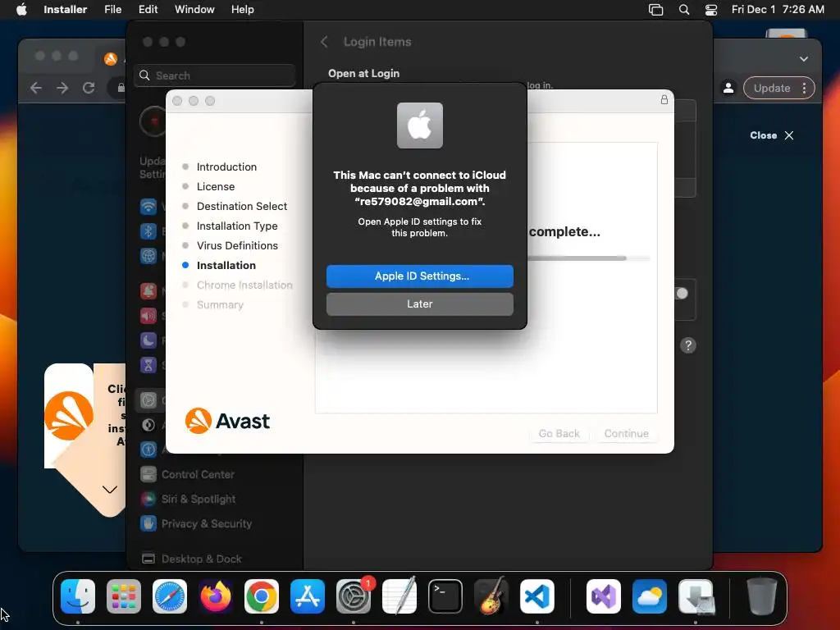
Task: Open the Installer menu
Action: [66, 9]
